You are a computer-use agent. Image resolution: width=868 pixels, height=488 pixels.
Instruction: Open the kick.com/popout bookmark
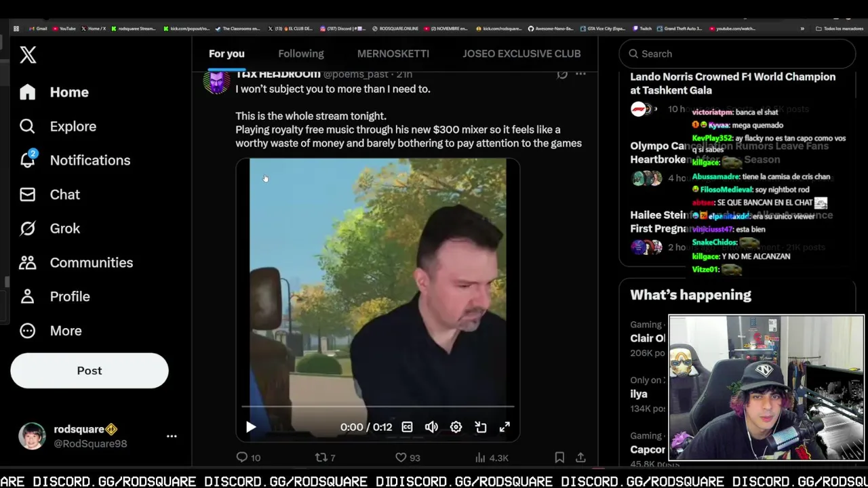pyautogui.click(x=186, y=28)
